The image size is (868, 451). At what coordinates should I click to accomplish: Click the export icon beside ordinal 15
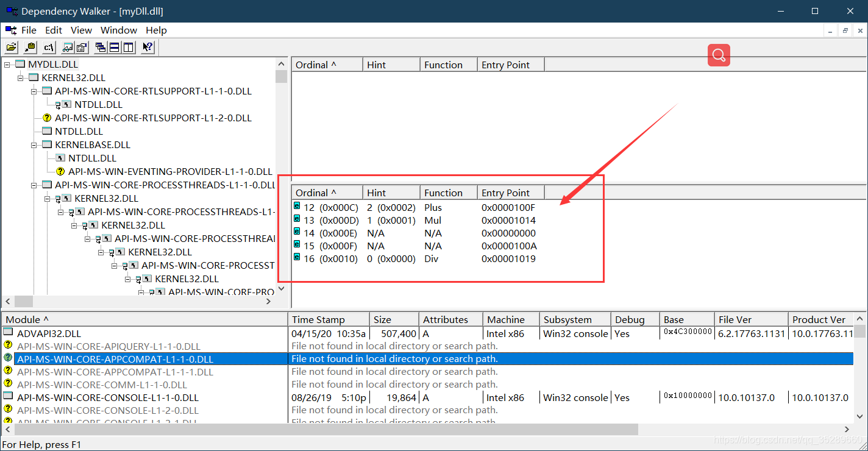[x=297, y=244]
